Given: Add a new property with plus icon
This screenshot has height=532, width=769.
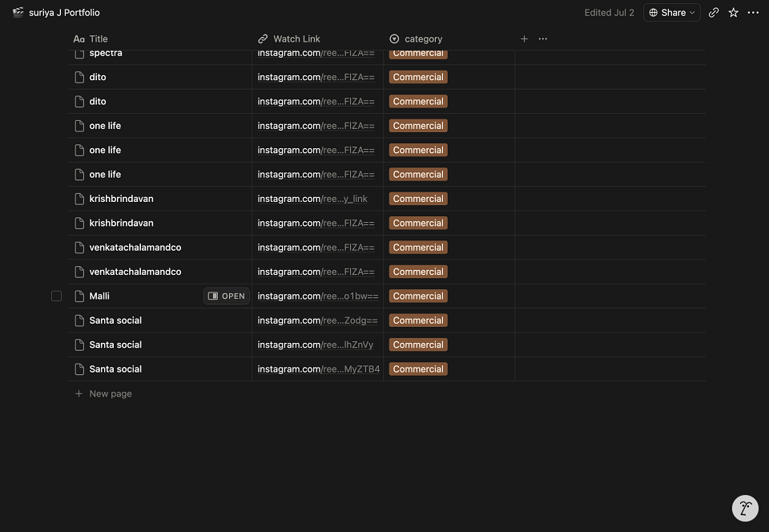Looking at the screenshot, I should click(524, 38).
